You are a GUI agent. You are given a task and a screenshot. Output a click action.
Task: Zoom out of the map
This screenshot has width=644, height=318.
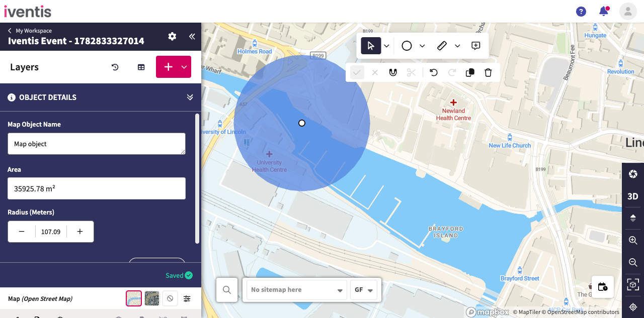[x=633, y=262]
